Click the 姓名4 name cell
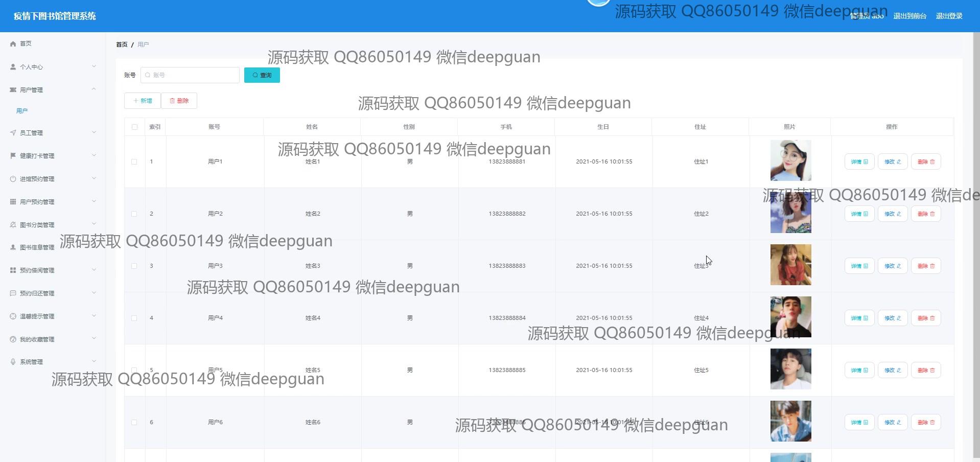This screenshot has width=980, height=462. (313, 318)
